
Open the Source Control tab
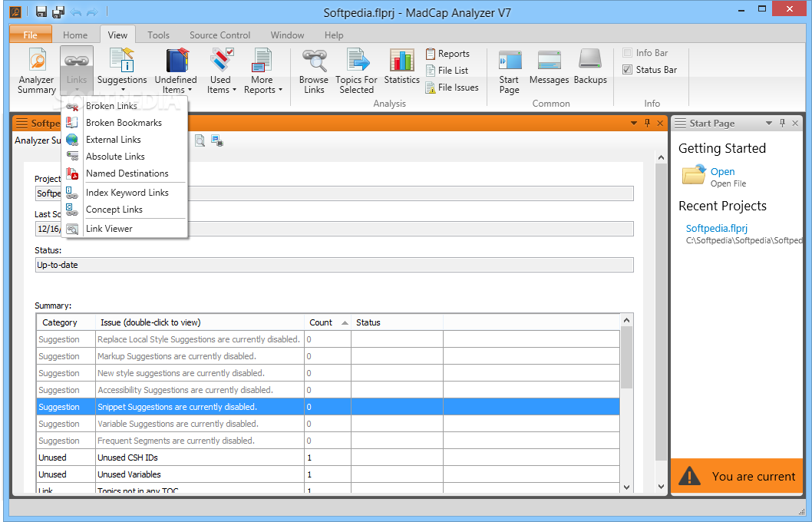point(220,35)
